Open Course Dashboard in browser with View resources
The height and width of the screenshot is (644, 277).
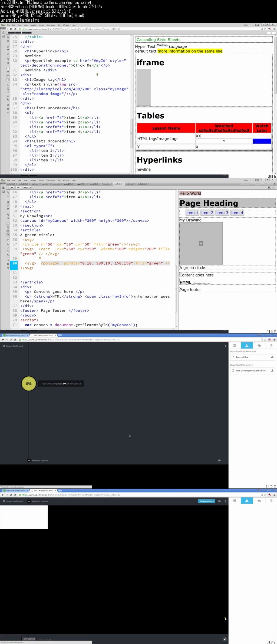tap(13, 501)
